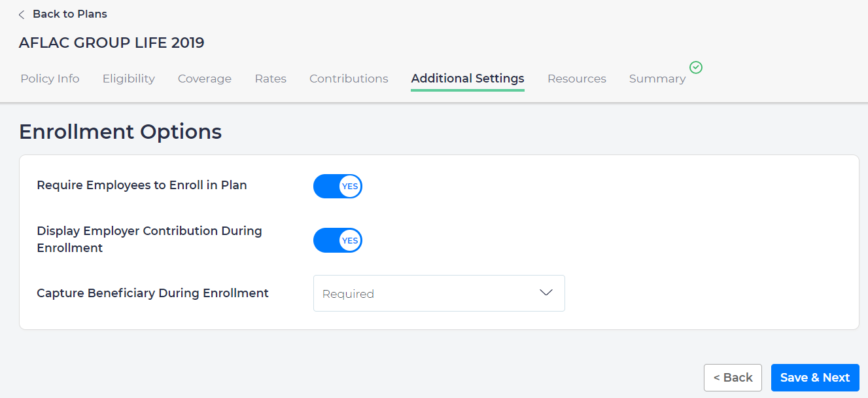868x398 pixels.
Task: Click the AFLAC GROUP LIFE 2019 plan title
Action: point(112,43)
